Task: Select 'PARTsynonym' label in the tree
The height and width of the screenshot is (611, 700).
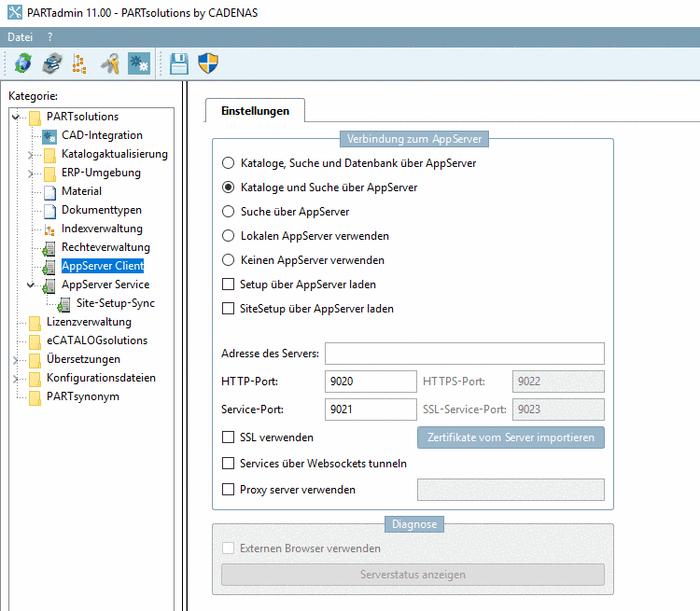Action: coord(83,396)
